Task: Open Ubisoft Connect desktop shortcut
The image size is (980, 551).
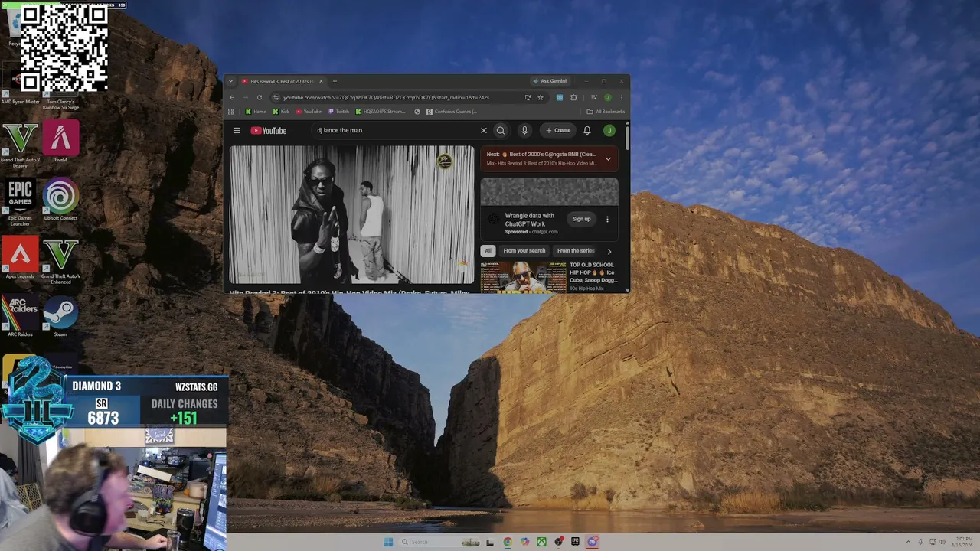Action: [60, 201]
